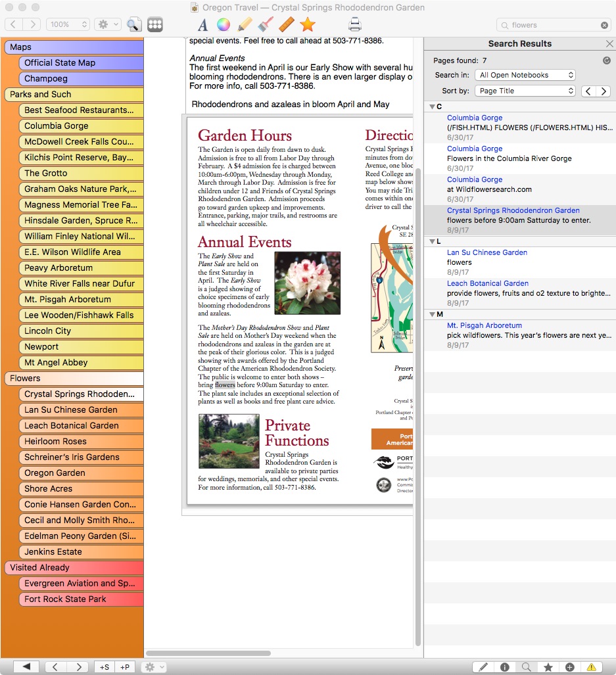
Task: Open The Grotto page
Action: click(81, 173)
